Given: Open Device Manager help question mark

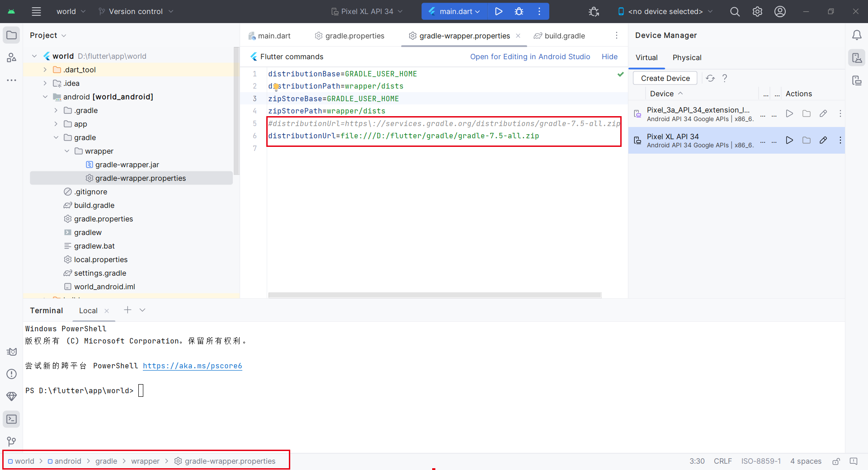Looking at the screenshot, I should pyautogui.click(x=725, y=78).
